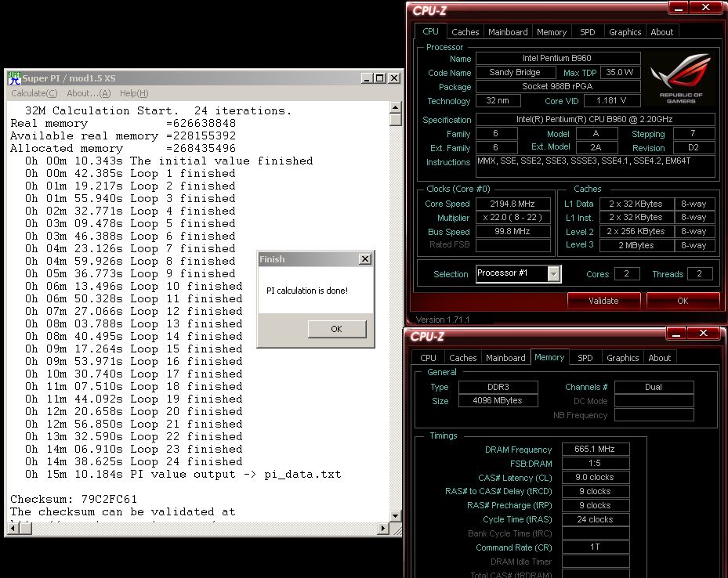Click the Super PI title bar app icon
Screen dimensions: 728x578
[14, 78]
